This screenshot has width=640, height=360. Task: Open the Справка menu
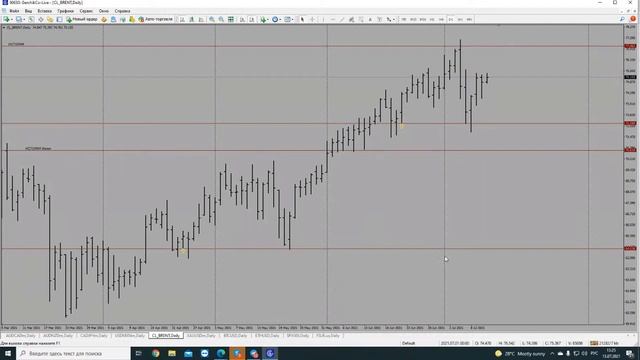point(122,11)
